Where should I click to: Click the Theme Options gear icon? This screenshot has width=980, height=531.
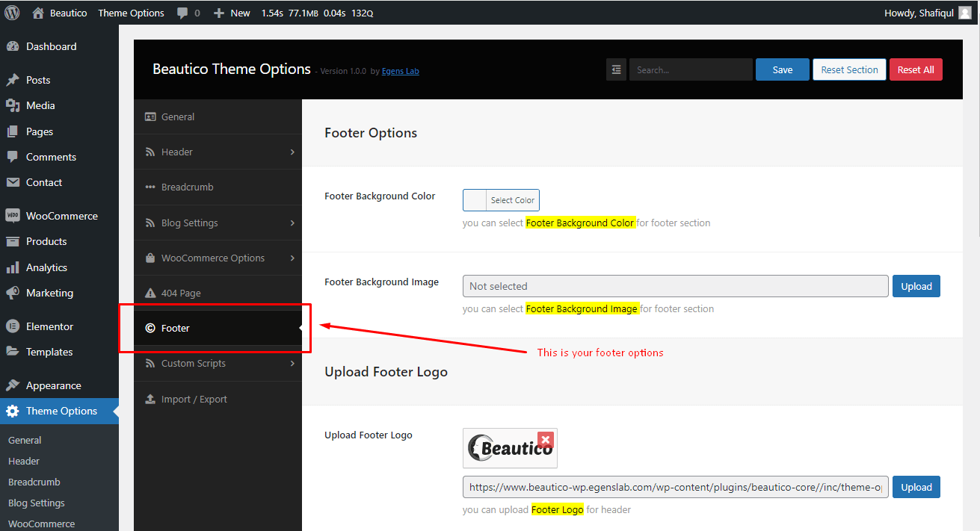point(13,411)
